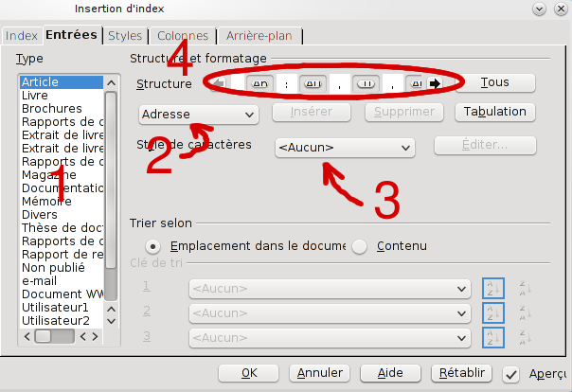Switch to the Entrées tab
572x392 pixels.
click(72, 35)
